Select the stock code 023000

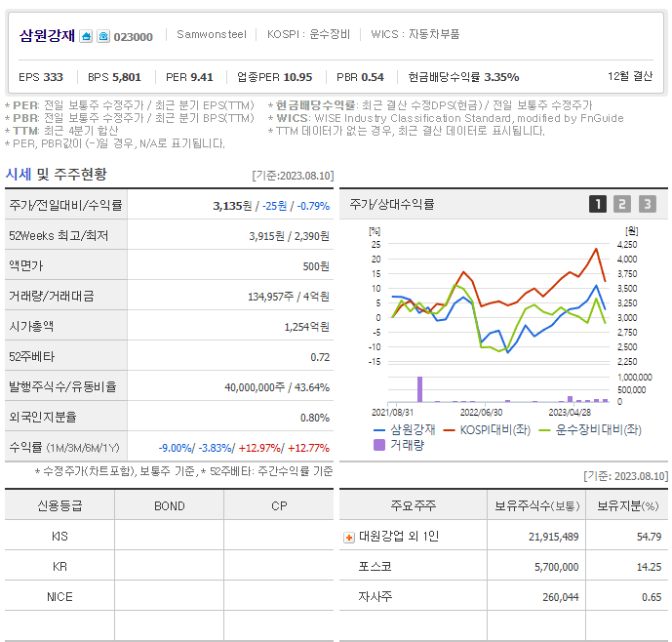(133, 37)
